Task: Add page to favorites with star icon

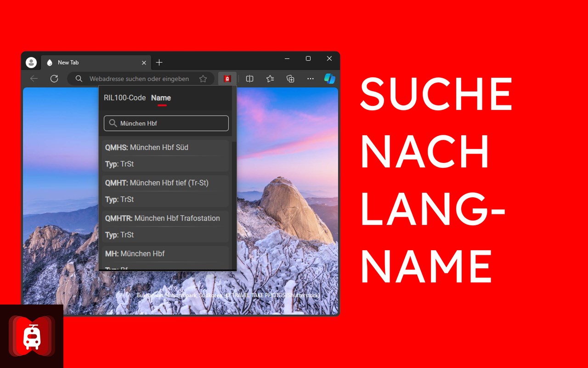Action: click(203, 79)
